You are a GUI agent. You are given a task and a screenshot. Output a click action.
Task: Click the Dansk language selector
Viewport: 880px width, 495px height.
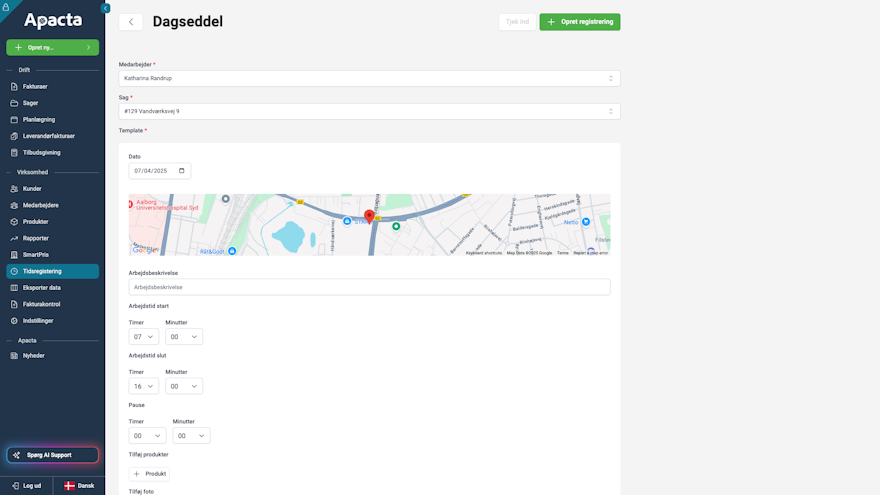click(x=79, y=486)
